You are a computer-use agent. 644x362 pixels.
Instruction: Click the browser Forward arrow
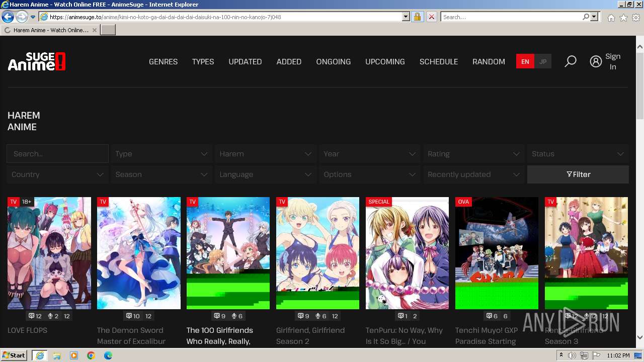[21, 17]
